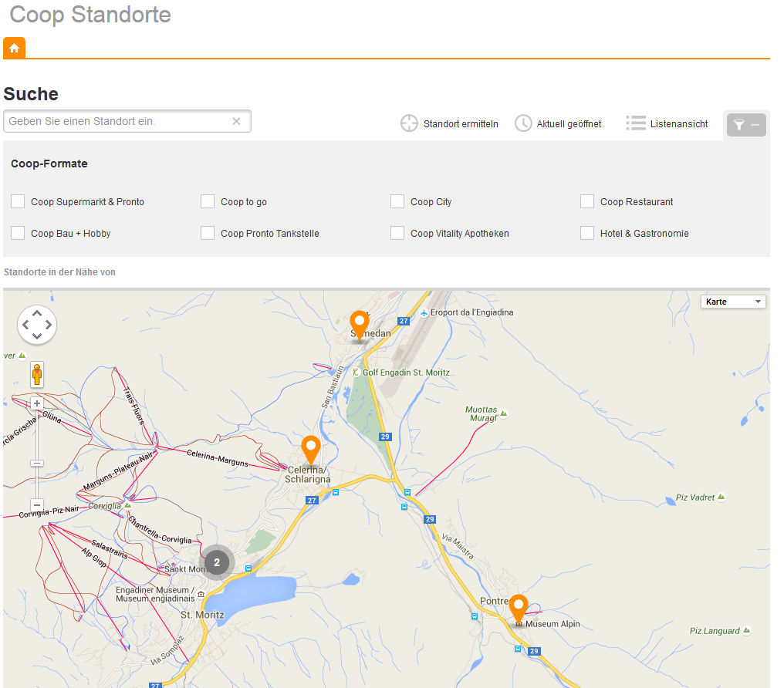This screenshot has width=784, height=688.
Task: Click the map zoom in plus button
Action: [x=37, y=403]
